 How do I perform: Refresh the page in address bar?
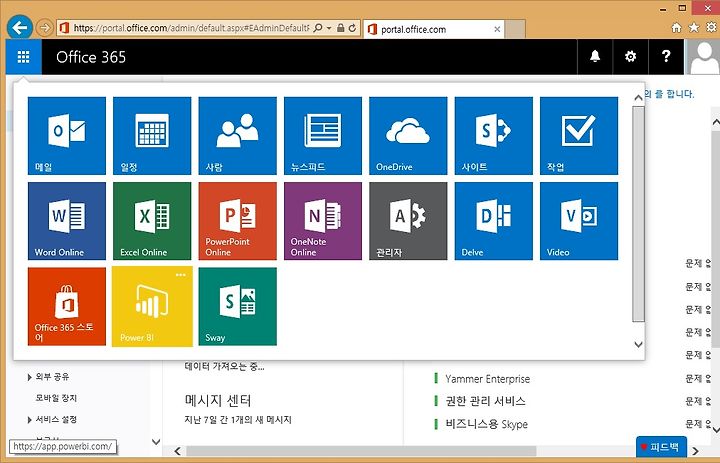[352, 28]
